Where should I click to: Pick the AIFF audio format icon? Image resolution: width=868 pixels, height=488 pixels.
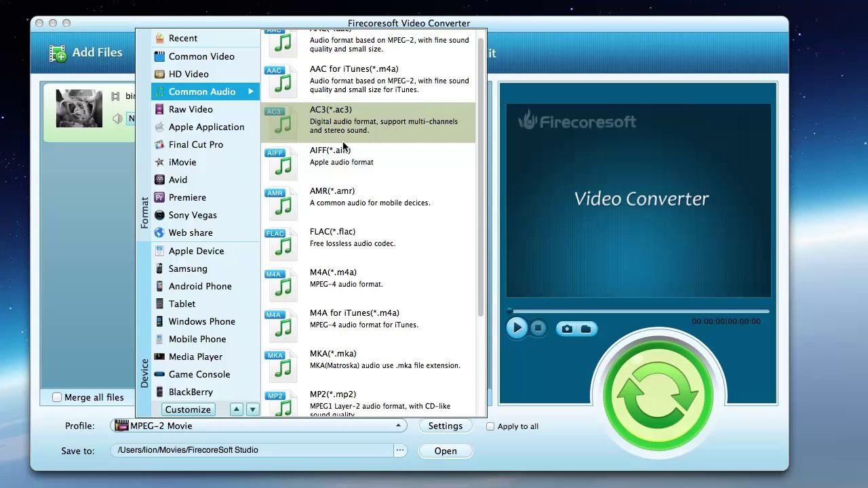[x=281, y=163]
